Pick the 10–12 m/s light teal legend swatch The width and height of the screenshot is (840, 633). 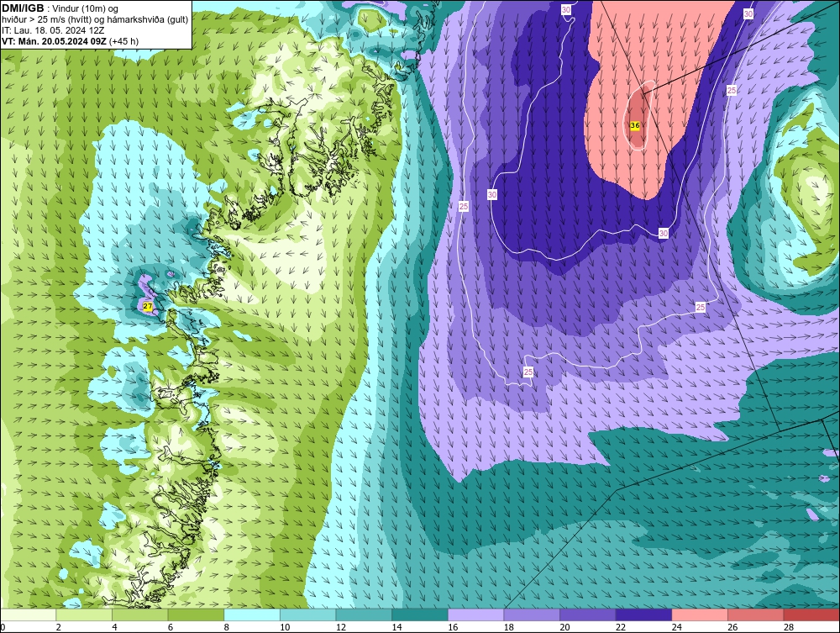pyautogui.click(x=307, y=615)
